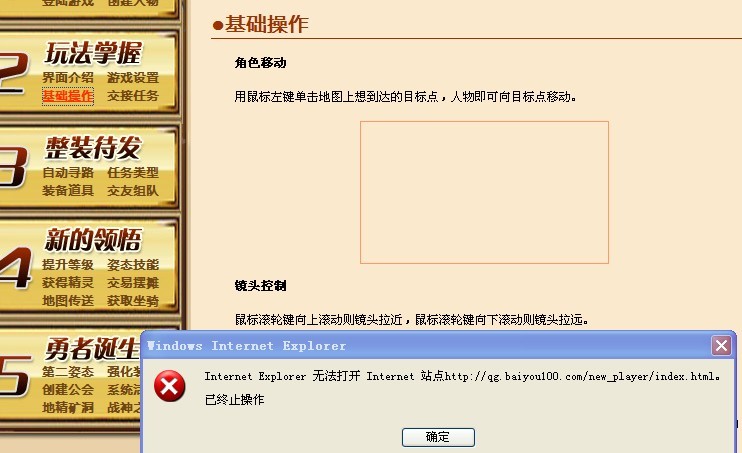The image size is (742, 453).
Task: Open the 获取坐骑 link
Action: tap(133, 301)
